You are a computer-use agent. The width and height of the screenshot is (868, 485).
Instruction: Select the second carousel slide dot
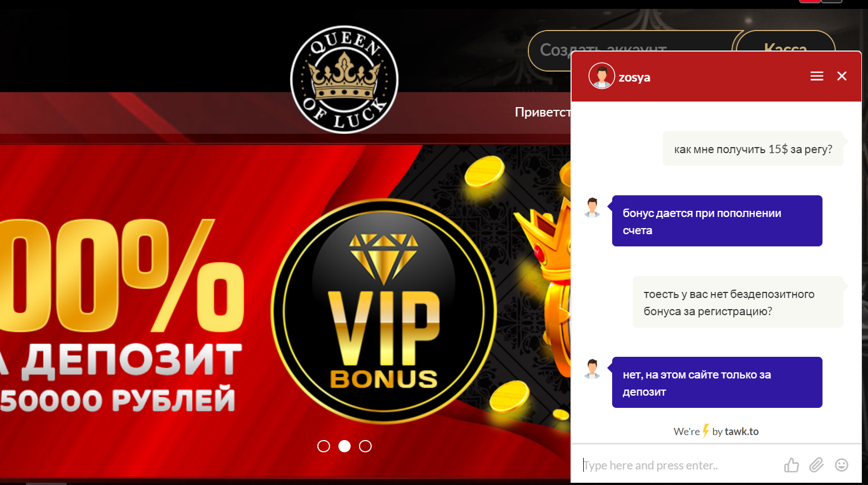click(345, 446)
